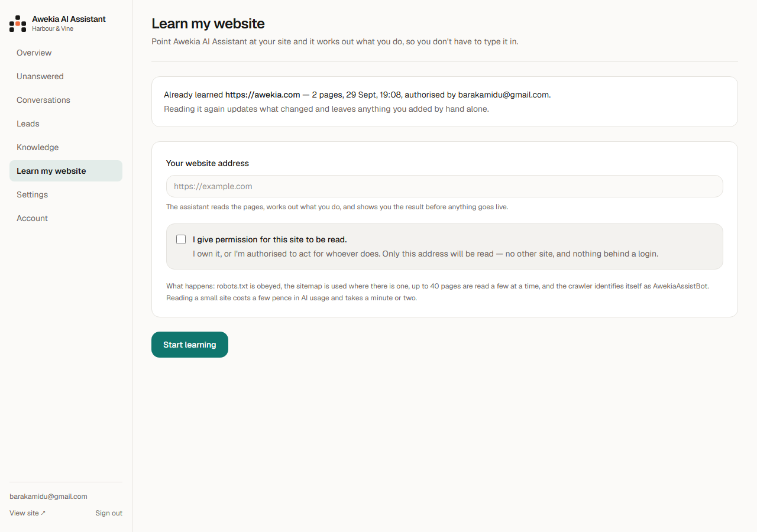Click the barakamidu@gmail.com email in sidebar footer

coord(48,497)
